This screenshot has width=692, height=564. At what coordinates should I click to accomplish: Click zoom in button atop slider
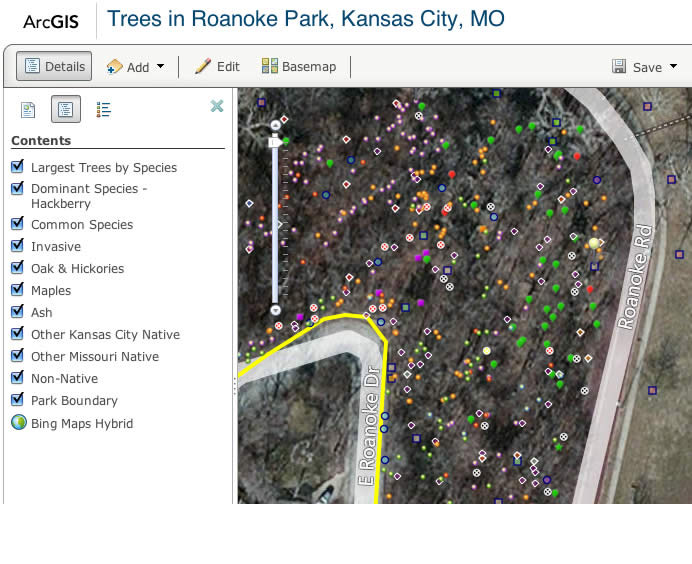click(276, 125)
